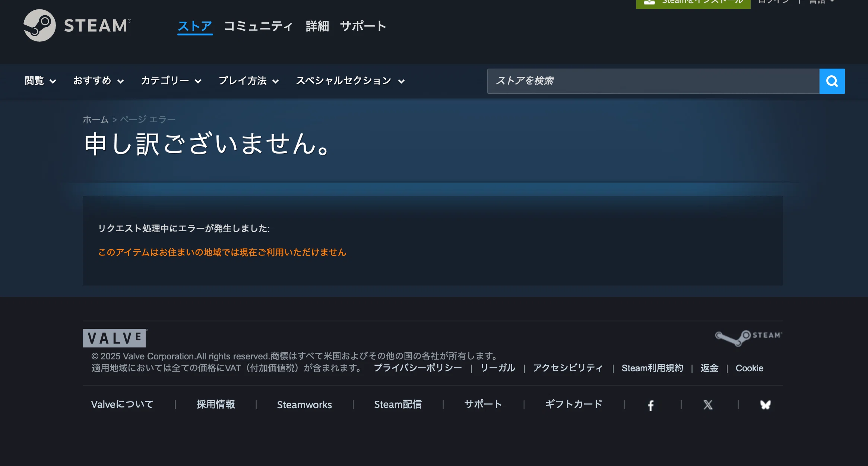Open the Cookie footer link
The width and height of the screenshot is (868, 466).
click(750, 368)
